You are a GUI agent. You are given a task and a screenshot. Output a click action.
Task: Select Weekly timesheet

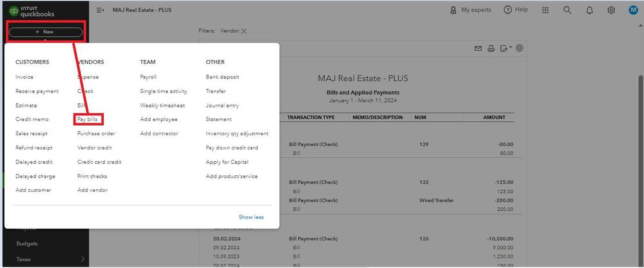tap(162, 106)
